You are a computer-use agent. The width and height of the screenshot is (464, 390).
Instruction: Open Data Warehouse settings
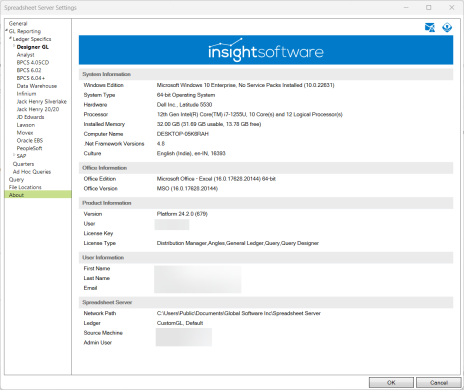(x=37, y=86)
